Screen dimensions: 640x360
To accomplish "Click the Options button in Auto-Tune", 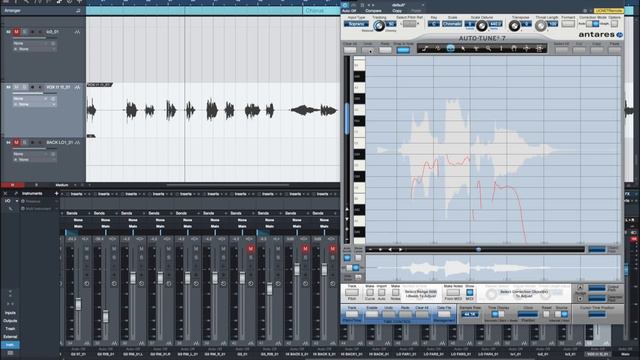I will tap(614, 24).
